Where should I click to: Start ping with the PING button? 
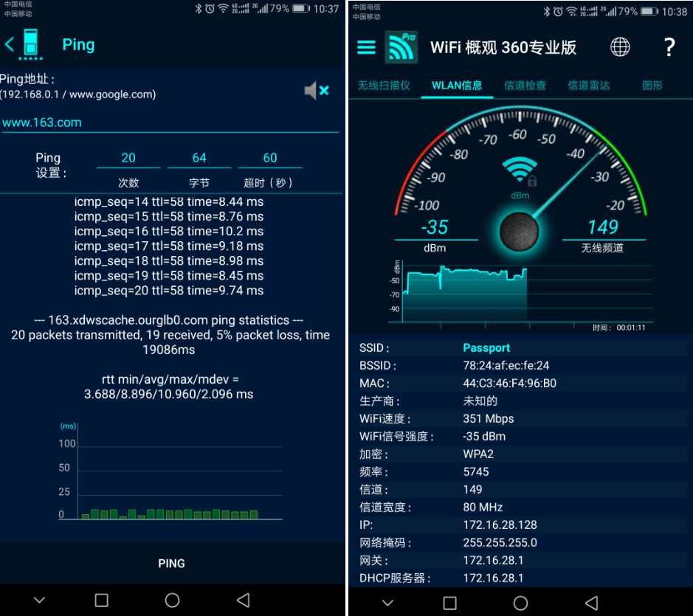171,564
